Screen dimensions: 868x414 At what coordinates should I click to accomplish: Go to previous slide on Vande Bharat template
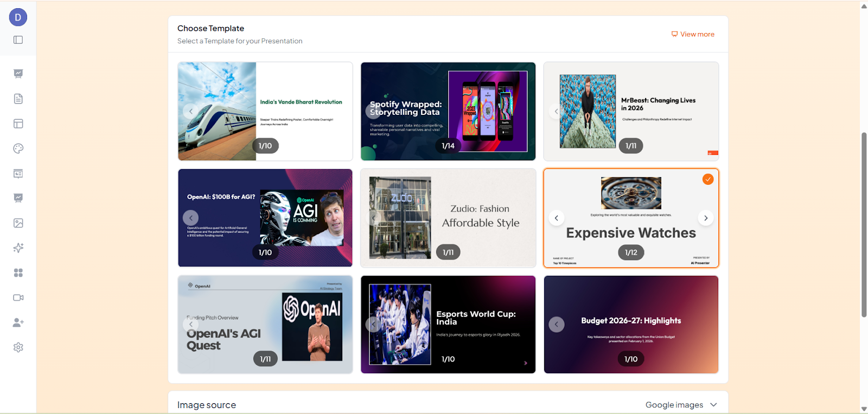[190, 111]
